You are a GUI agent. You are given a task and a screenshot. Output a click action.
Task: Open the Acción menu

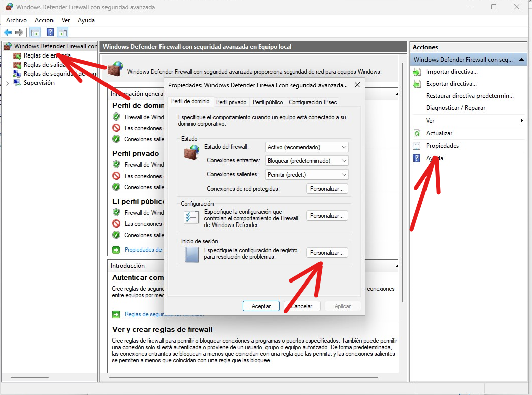(x=44, y=20)
